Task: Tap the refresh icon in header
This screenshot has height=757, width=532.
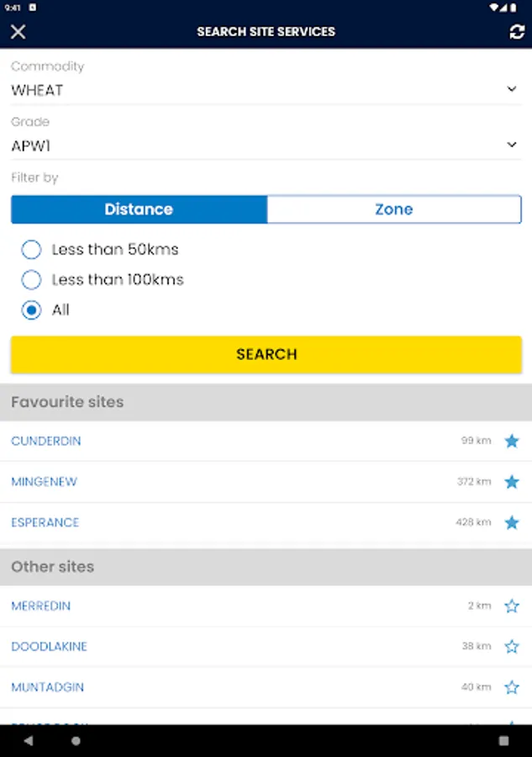Action: [517, 32]
